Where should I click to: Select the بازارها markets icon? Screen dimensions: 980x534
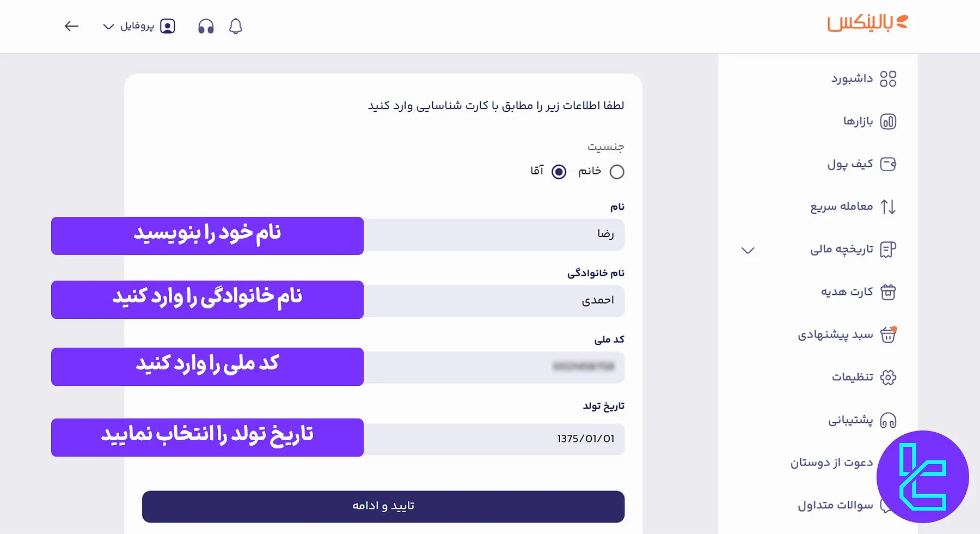click(890, 122)
